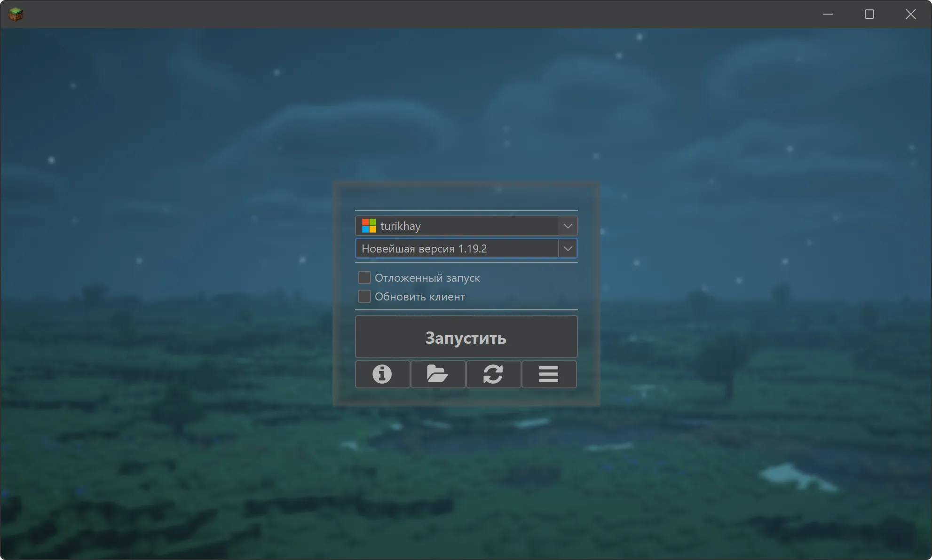This screenshot has height=560, width=932.
Task: Expand the account dropdown arrow next to turikhay
Action: pos(568,226)
